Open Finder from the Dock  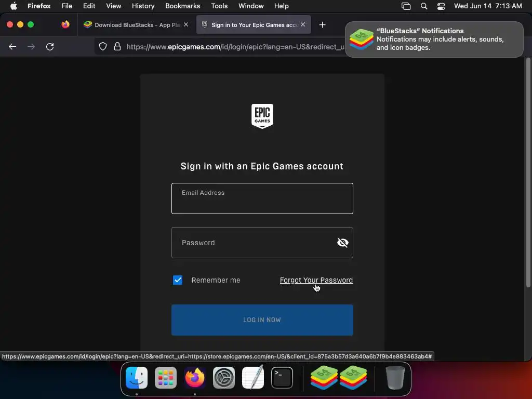[137, 378]
